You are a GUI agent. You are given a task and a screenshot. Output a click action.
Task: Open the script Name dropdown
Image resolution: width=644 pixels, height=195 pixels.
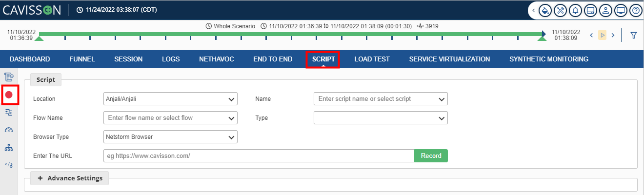(x=381, y=99)
